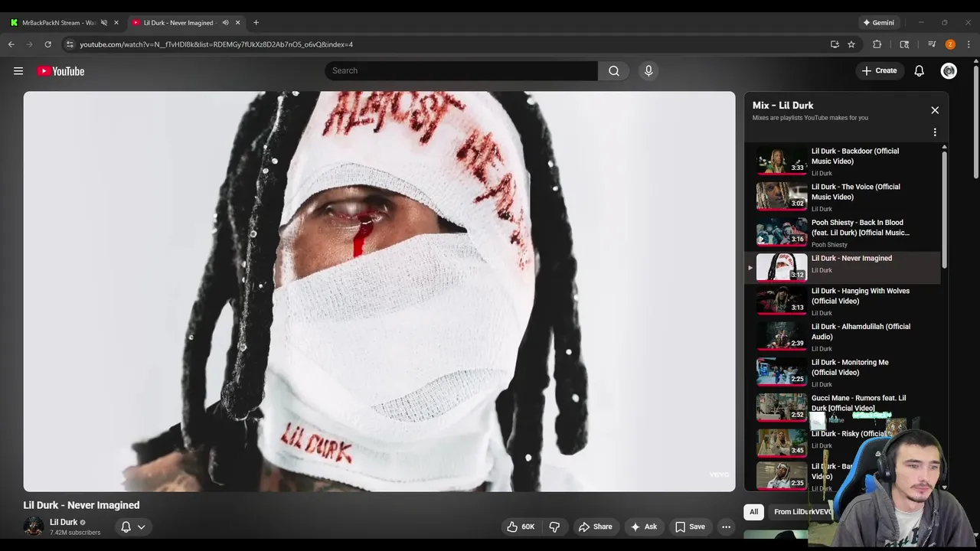Play Monitoring Me (Official Video)

pos(850,367)
